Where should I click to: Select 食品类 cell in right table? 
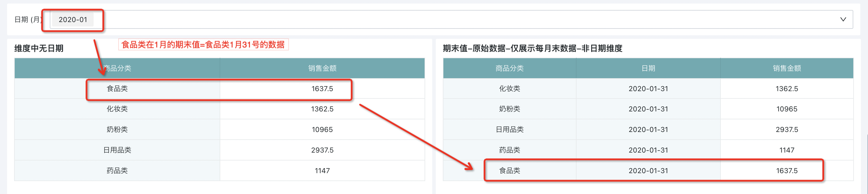(x=509, y=170)
